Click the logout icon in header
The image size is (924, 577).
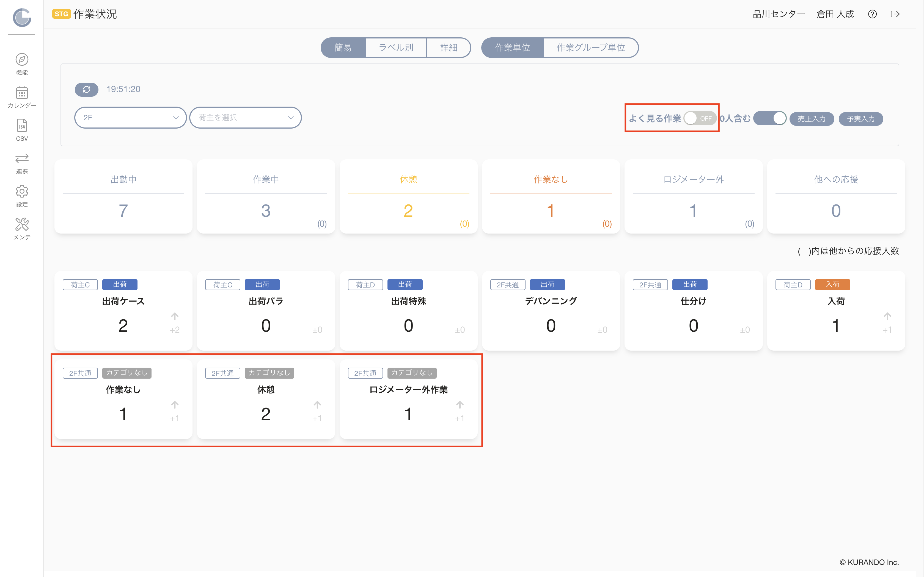point(895,14)
